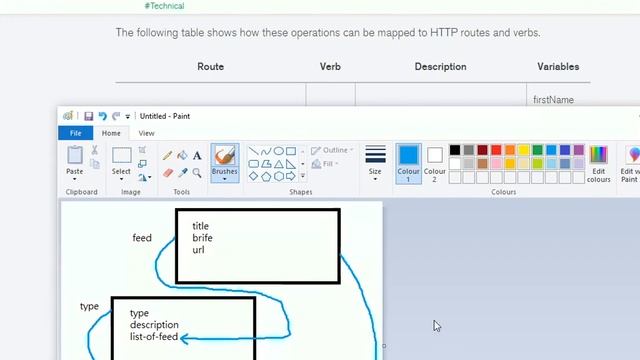The image size is (640, 360).
Task: Click the #Technical tag link on the webpage
Action: 164,6
